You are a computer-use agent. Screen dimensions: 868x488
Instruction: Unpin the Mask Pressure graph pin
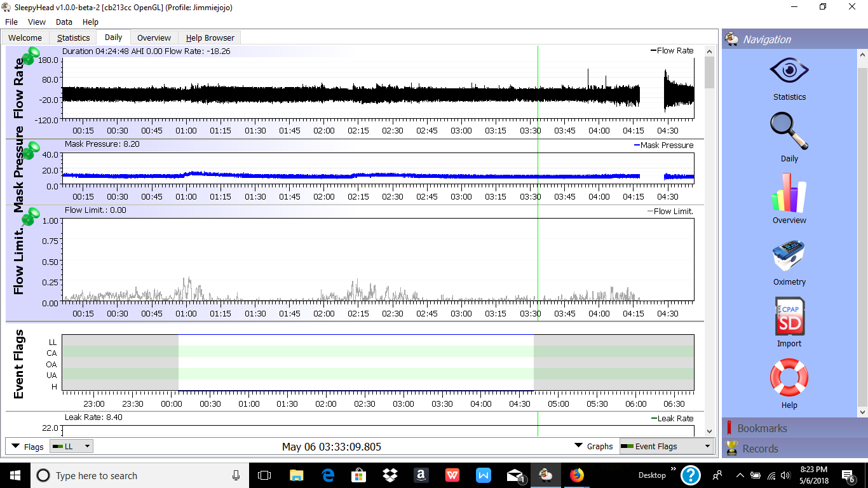click(x=31, y=151)
